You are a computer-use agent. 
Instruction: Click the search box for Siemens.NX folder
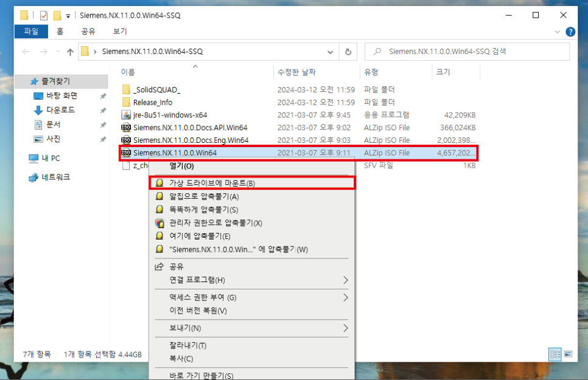tap(467, 52)
